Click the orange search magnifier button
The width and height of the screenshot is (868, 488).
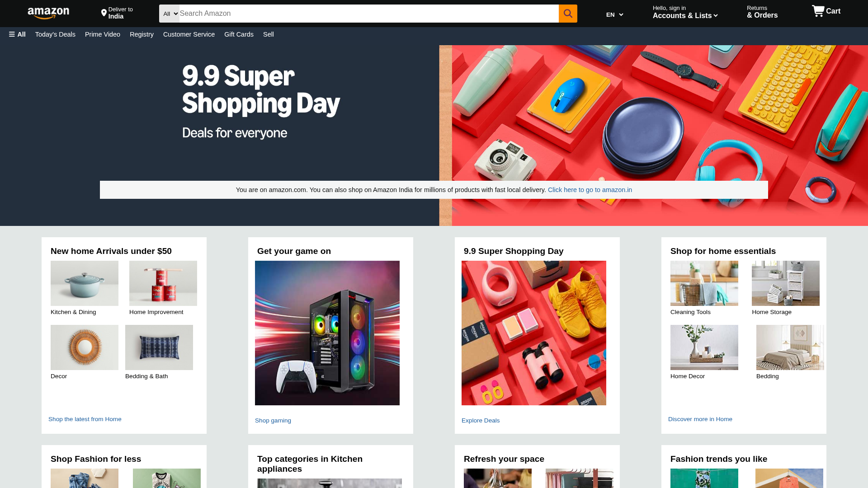pos(568,14)
